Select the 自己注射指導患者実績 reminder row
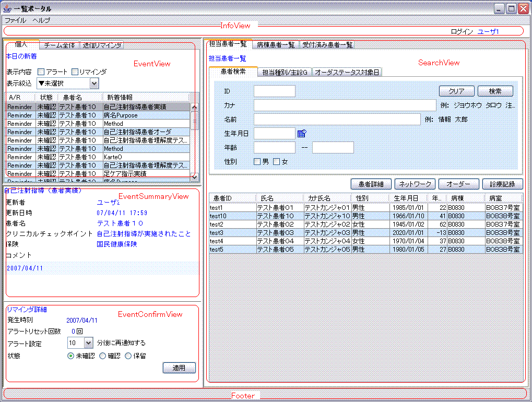532x402 pixels. tap(98, 107)
